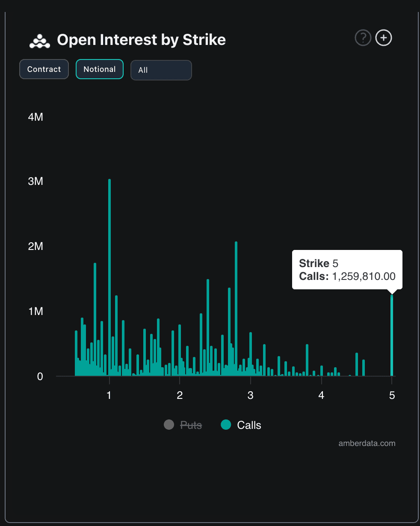420x526 pixels.
Task: Select the highlighted call bar at strike 5
Action: (392, 335)
